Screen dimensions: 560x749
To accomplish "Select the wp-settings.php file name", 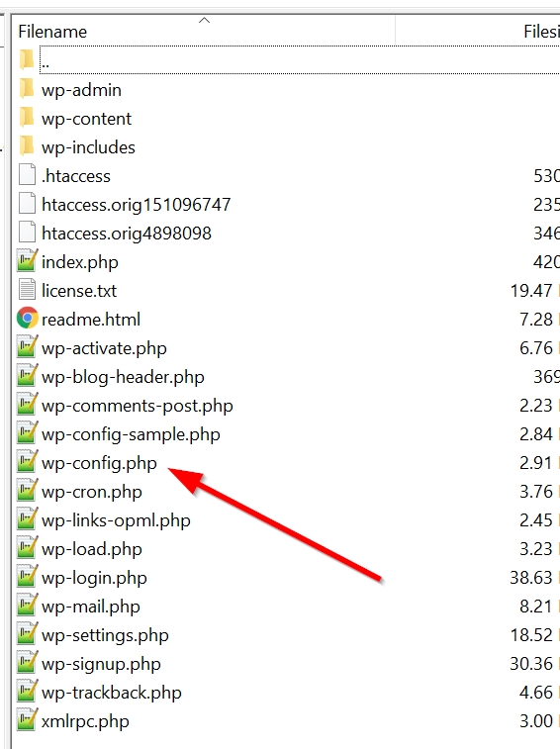I will (x=105, y=634).
